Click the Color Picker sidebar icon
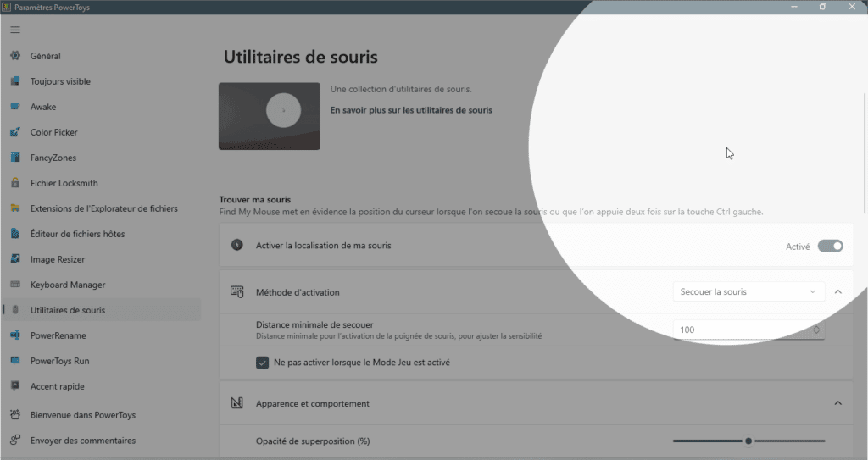Screen dimensions: 868x460 coord(15,132)
